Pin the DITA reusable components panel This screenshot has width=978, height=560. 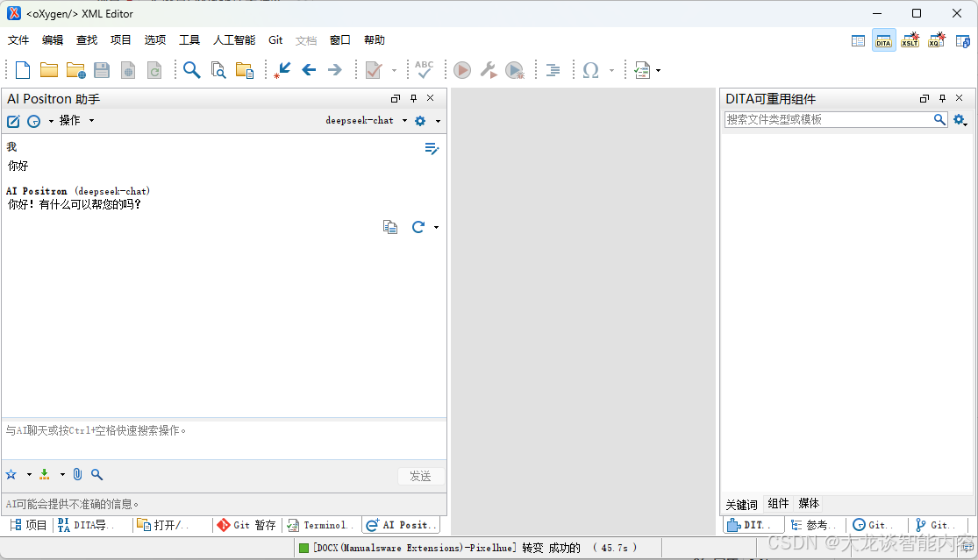coord(942,98)
